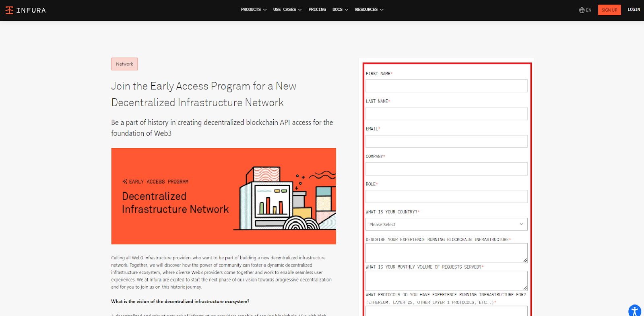Expand the Products menu
The image size is (644, 316).
click(x=254, y=10)
